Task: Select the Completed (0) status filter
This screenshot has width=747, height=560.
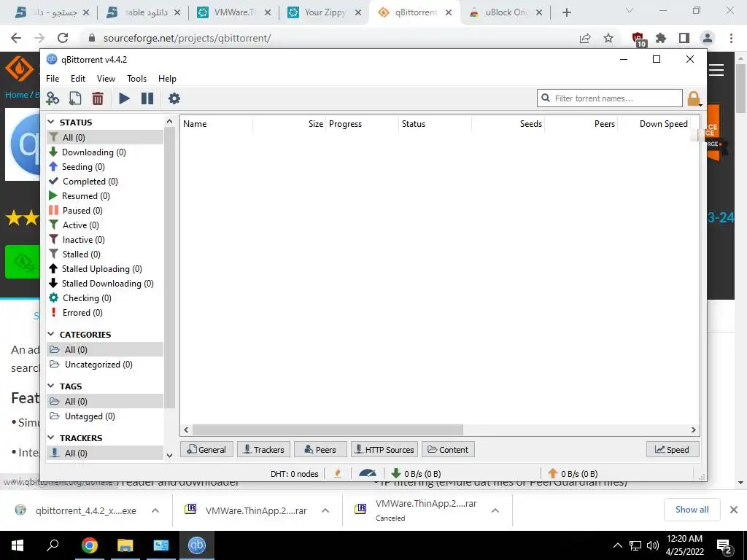Action: point(90,182)
